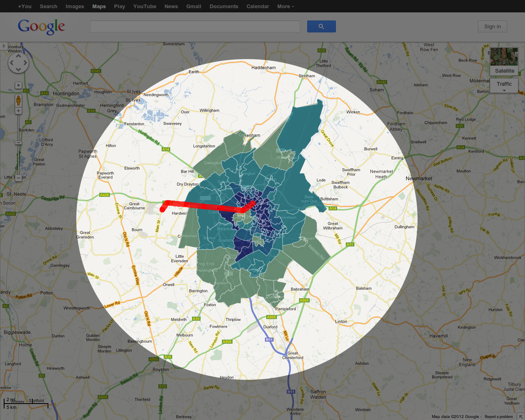Switch to Satellite view thumbnail

pyautogui.click(x=504, y=62)
